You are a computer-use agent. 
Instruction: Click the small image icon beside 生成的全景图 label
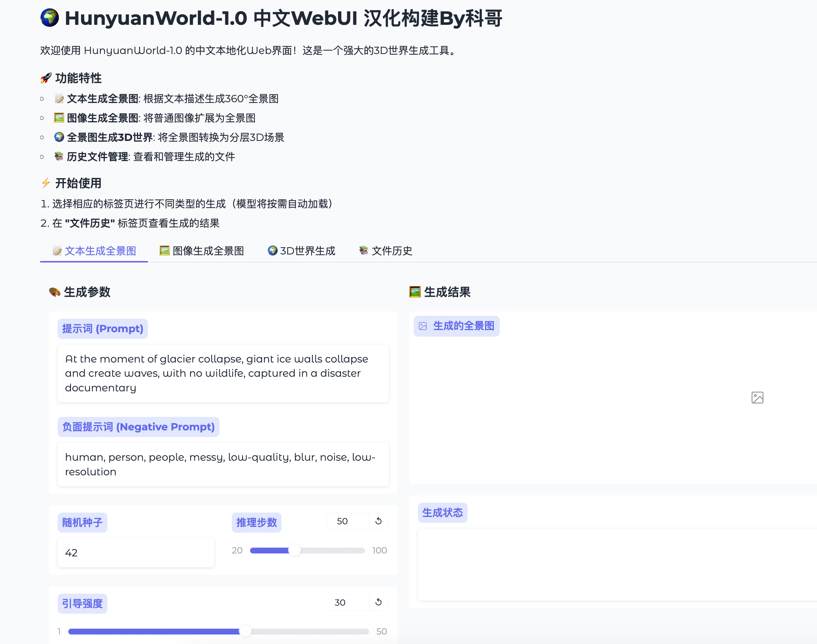(x=423, y=326)
